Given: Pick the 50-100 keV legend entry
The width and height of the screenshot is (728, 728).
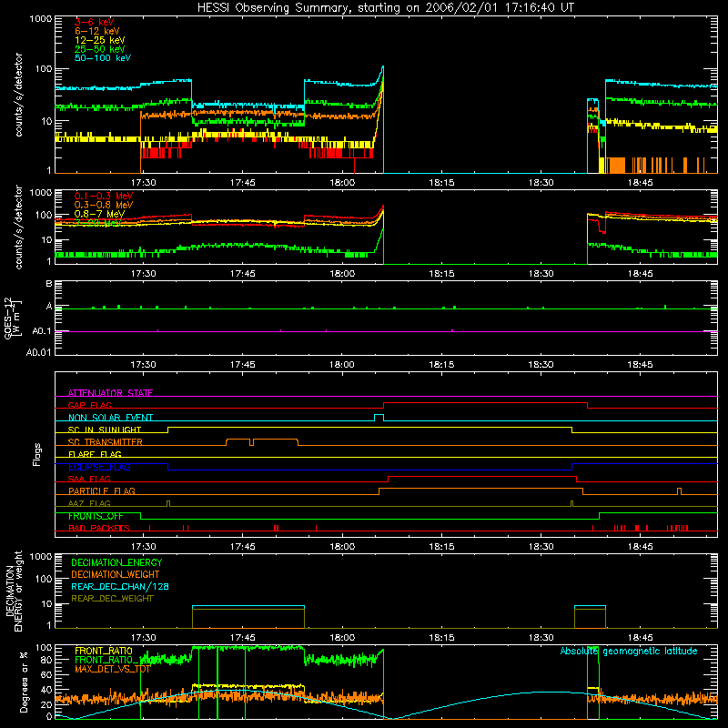Looking at the screenshot, I should click(103, 58).
